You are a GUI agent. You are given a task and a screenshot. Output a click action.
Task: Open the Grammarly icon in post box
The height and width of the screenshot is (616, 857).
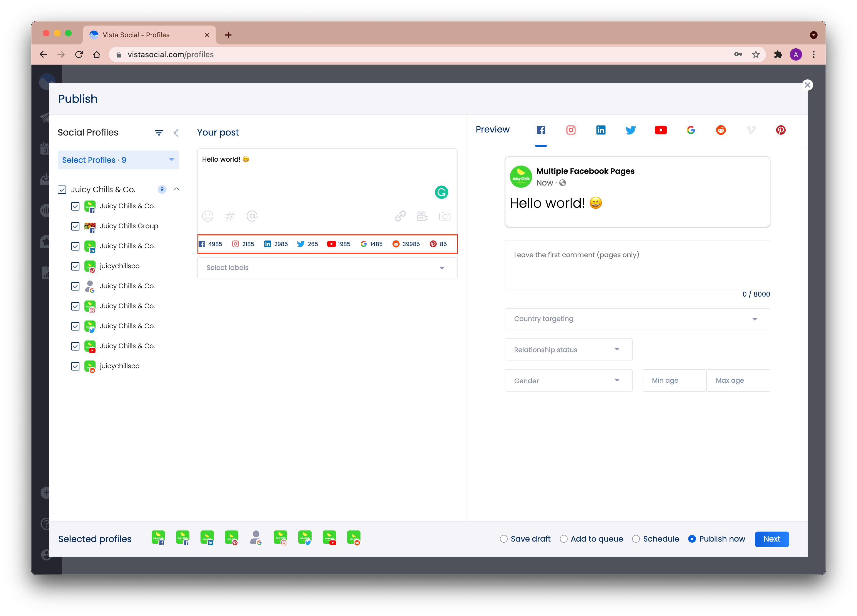(441, 192)
